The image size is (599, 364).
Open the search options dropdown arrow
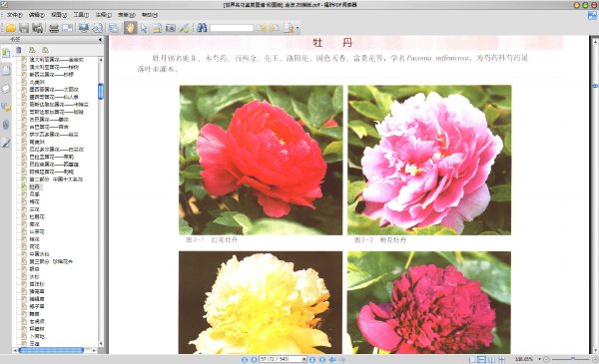298,28
